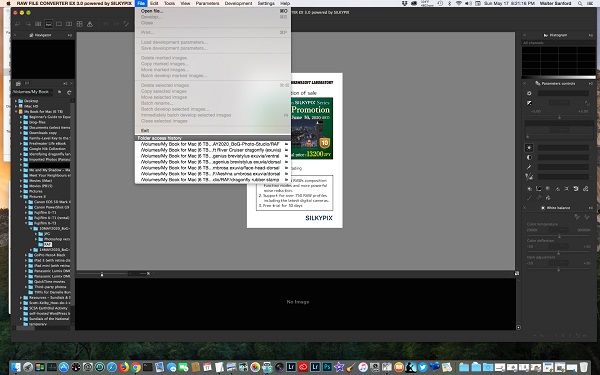This screenshot has width=600, height=375.
Task: Click the second arrow icon in toolbar
Action: tap(28, 24)
